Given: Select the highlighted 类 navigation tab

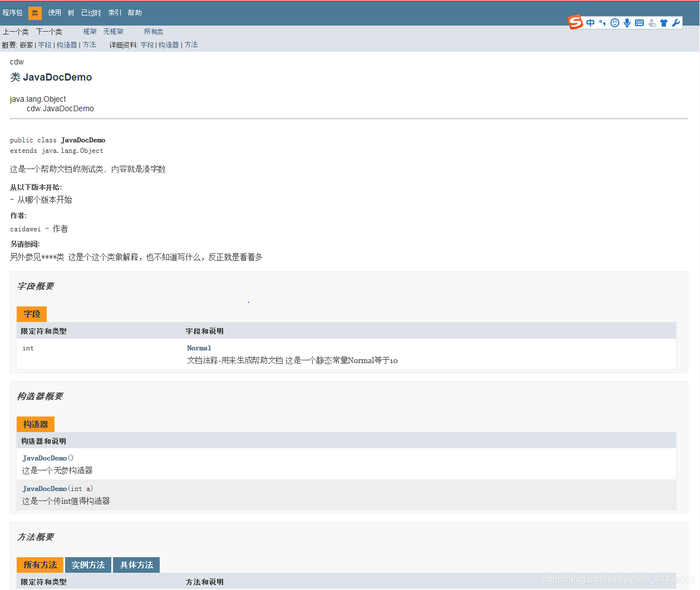Looking at the screenshot, I should tap(34, 13).
